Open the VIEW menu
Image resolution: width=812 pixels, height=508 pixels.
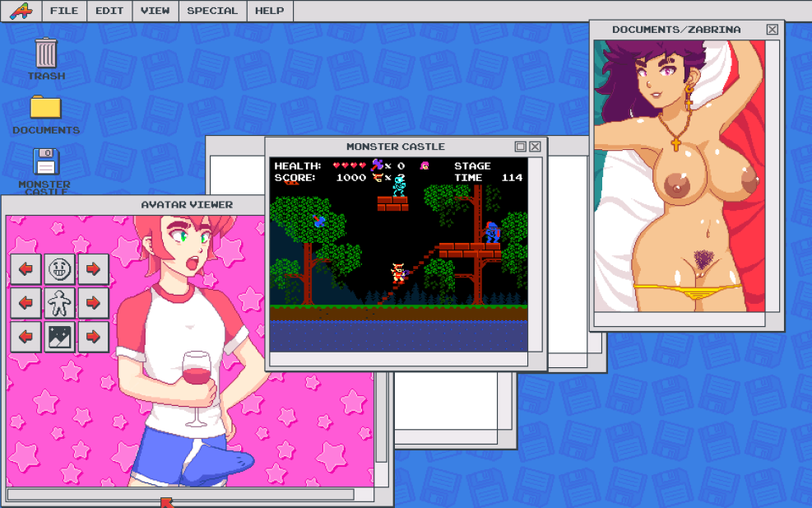tap(155, 11)
